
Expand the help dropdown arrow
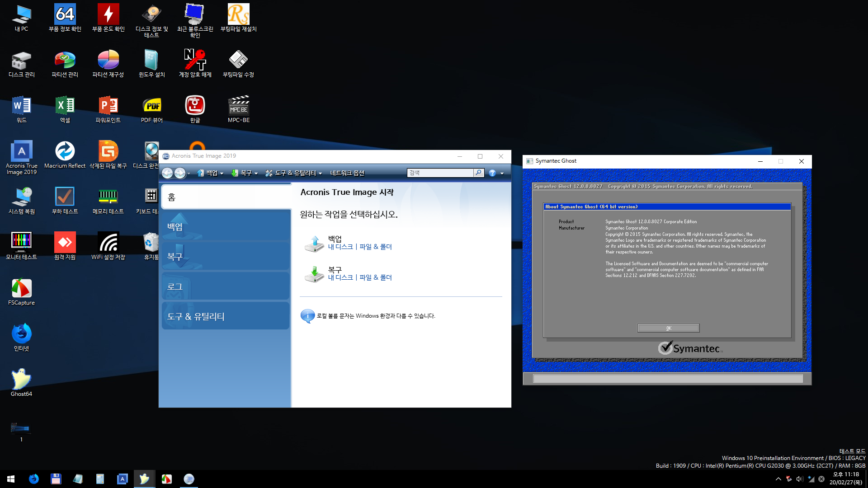[502, 174]
